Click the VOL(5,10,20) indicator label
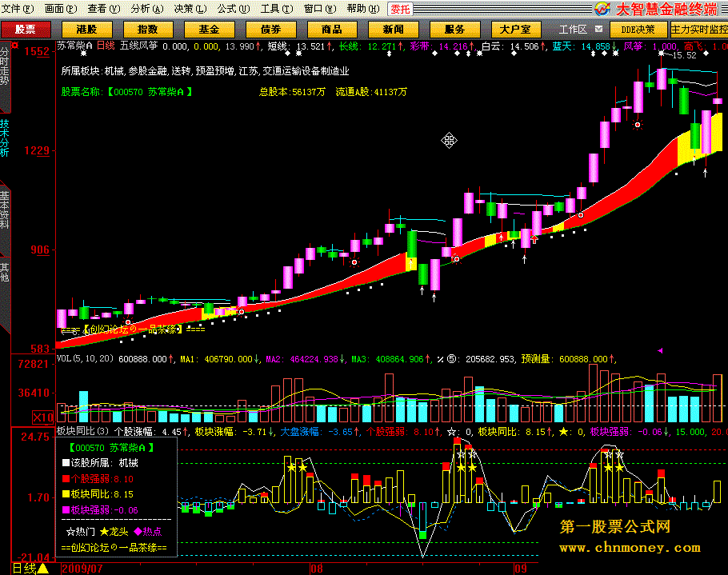 [x=85, y=359]
